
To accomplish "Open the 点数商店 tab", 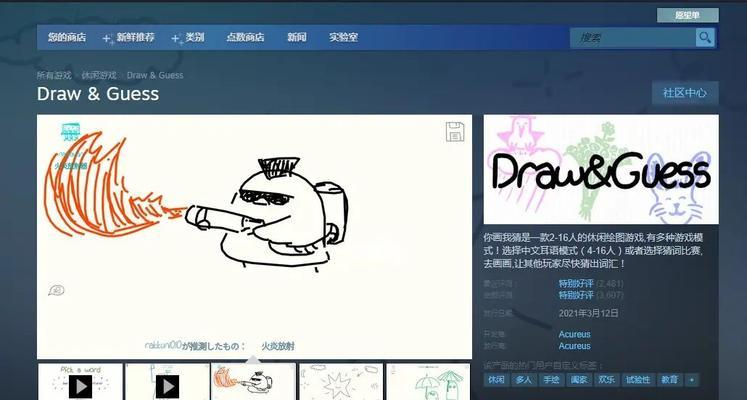I will (x=245, y=37).
